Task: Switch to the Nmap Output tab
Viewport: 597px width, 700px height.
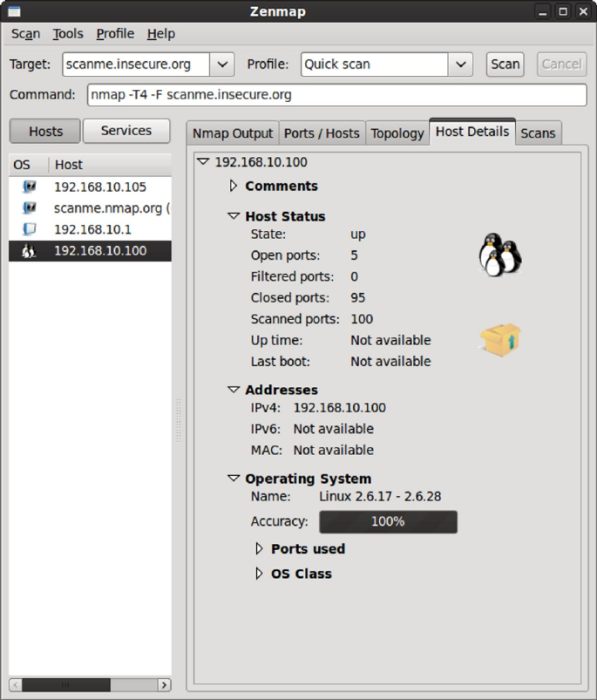Action: 233,133
